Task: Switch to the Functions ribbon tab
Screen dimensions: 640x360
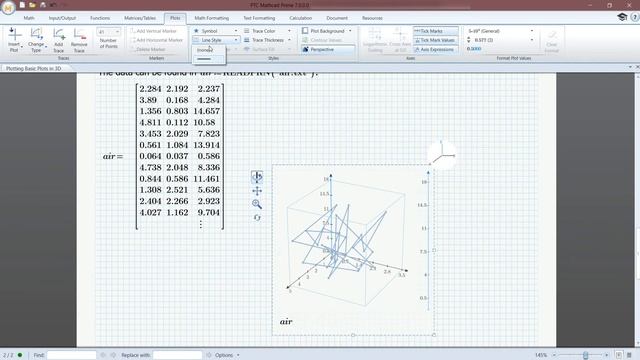Action: click(x=100, y=18)
